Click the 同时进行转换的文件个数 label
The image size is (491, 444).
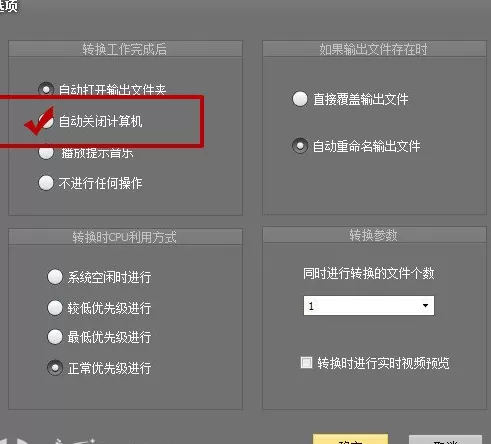coord(369,273)
